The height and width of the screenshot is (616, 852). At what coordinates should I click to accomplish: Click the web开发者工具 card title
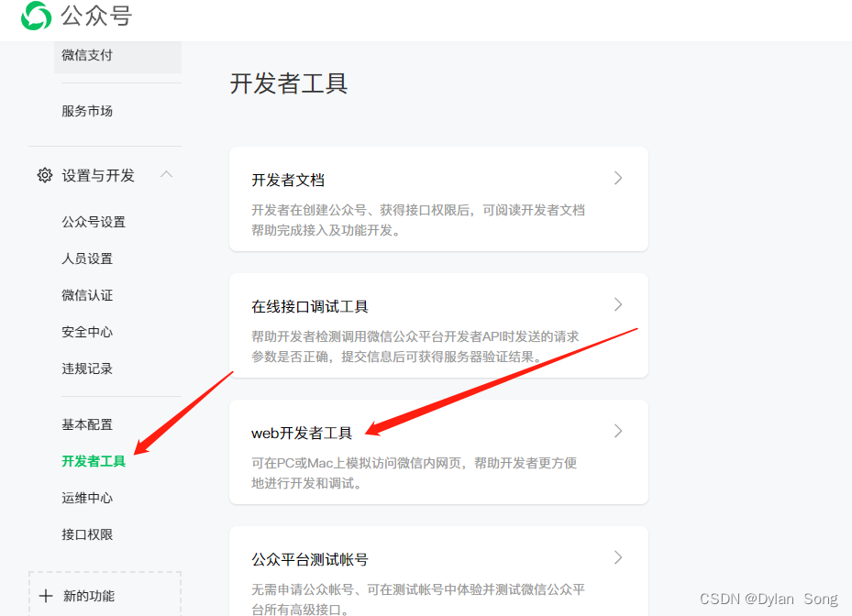pyautogui.click(x=302, y=433)
